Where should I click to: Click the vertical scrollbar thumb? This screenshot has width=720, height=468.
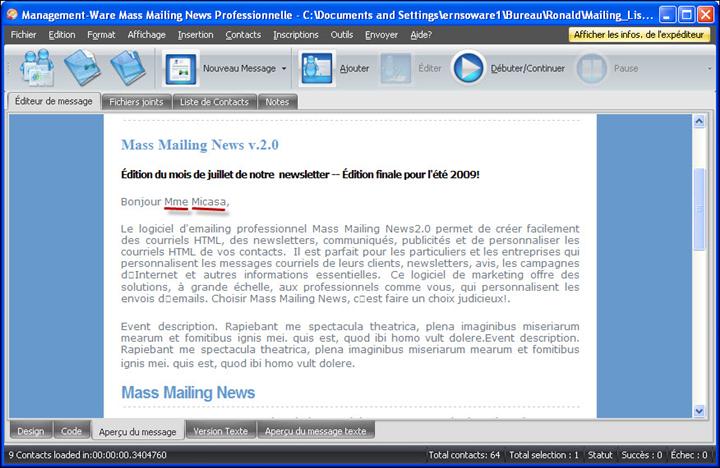click(x=699, y=209)
